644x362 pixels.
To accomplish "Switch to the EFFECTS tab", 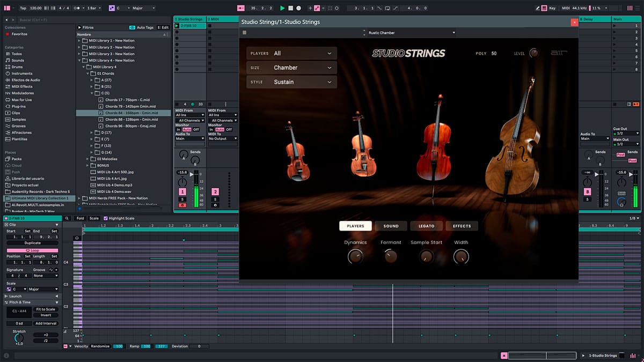I will (x=462, y=226).
